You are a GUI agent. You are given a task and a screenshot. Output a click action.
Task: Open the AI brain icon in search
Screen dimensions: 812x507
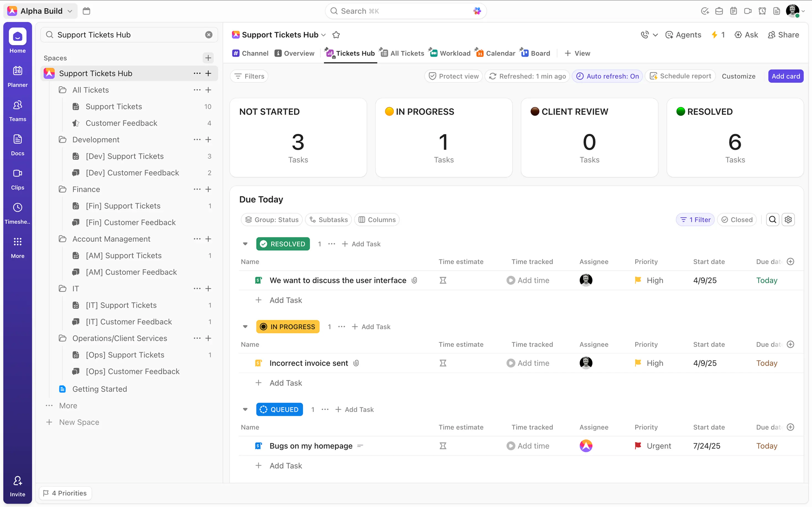point(477,11)
